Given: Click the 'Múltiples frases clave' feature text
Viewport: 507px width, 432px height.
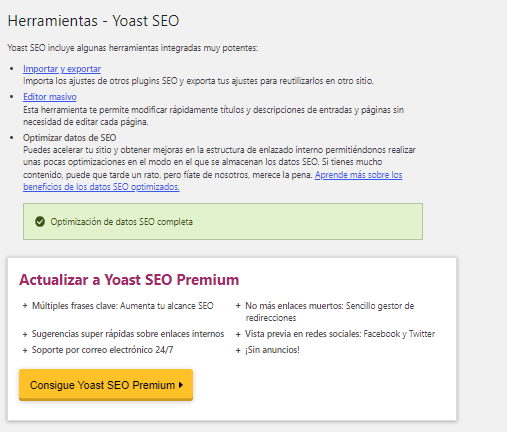Looking at the screenshot, I should pyautogui.click(x=74, y=306).
